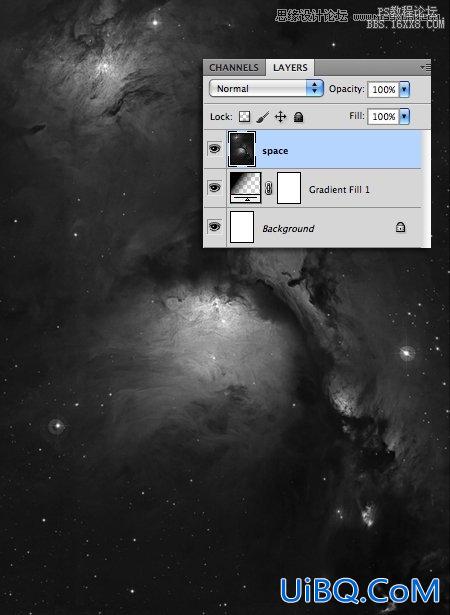Click the lock image pixels brush icon

262,117
